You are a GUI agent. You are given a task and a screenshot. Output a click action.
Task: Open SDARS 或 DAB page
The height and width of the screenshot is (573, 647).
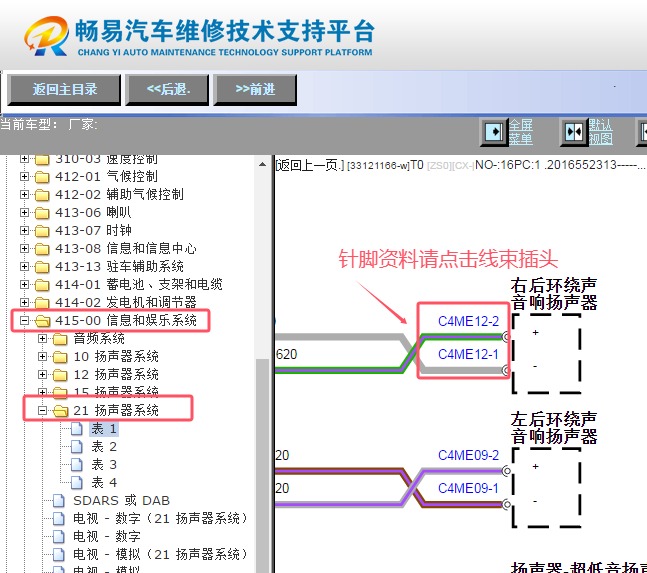pos(121,501)
